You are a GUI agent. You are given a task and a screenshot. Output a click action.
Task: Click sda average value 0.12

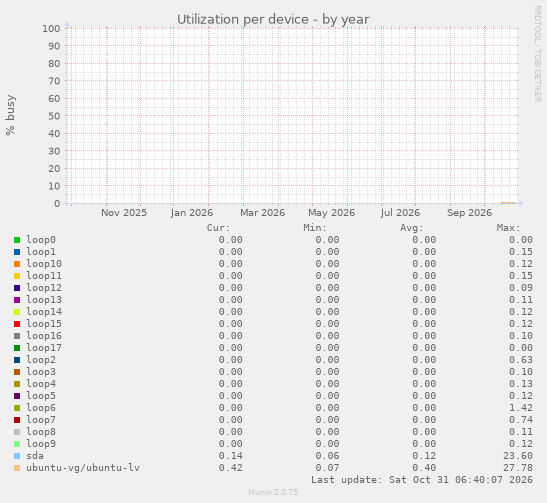424,456
